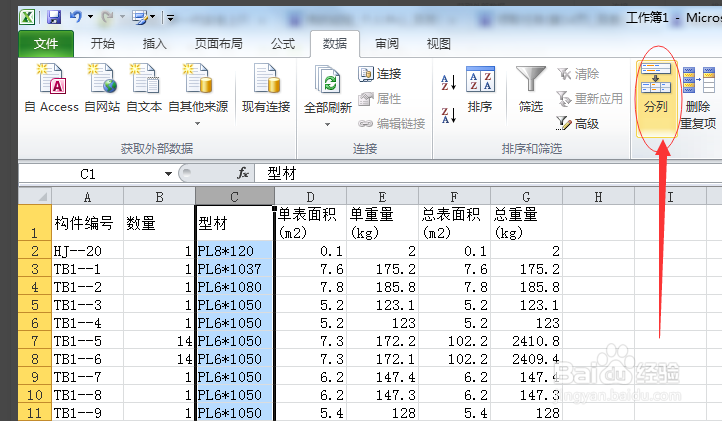Image resolution: width=722 pixels, height=421 pixels.
Task: Expand the From Other Sources (自其他来源) dropdown
Action: pyautogui.click(x=198, y=123)
